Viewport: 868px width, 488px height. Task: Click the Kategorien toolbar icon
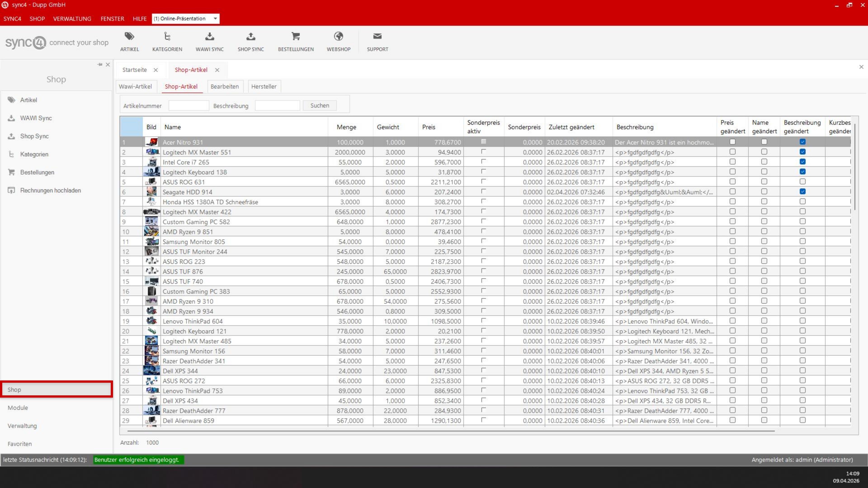[x=167, y=36]
